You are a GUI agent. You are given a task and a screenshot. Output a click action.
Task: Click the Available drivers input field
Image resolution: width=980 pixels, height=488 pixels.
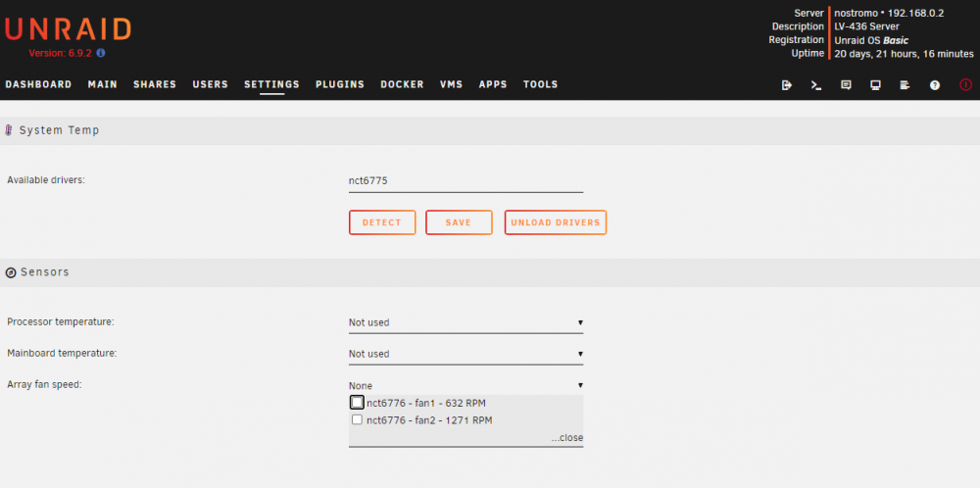[465, 181]
